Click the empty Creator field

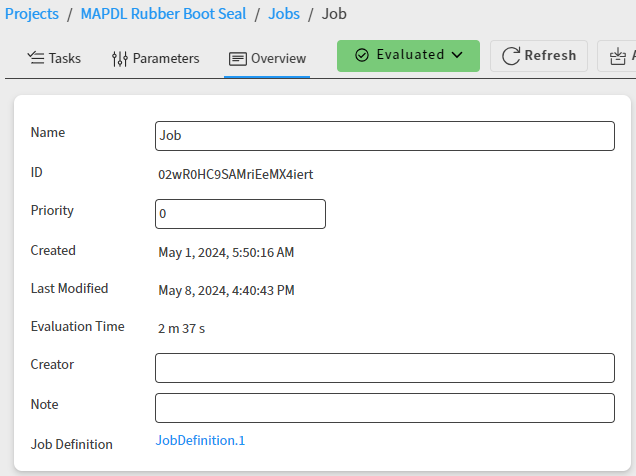[384, 368]
